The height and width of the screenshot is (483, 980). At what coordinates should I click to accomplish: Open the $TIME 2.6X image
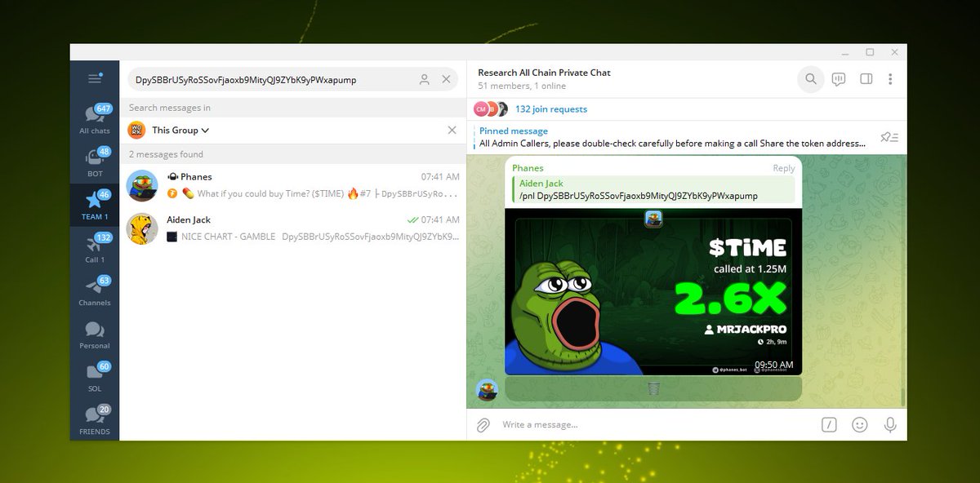click(x=653, y=291)
